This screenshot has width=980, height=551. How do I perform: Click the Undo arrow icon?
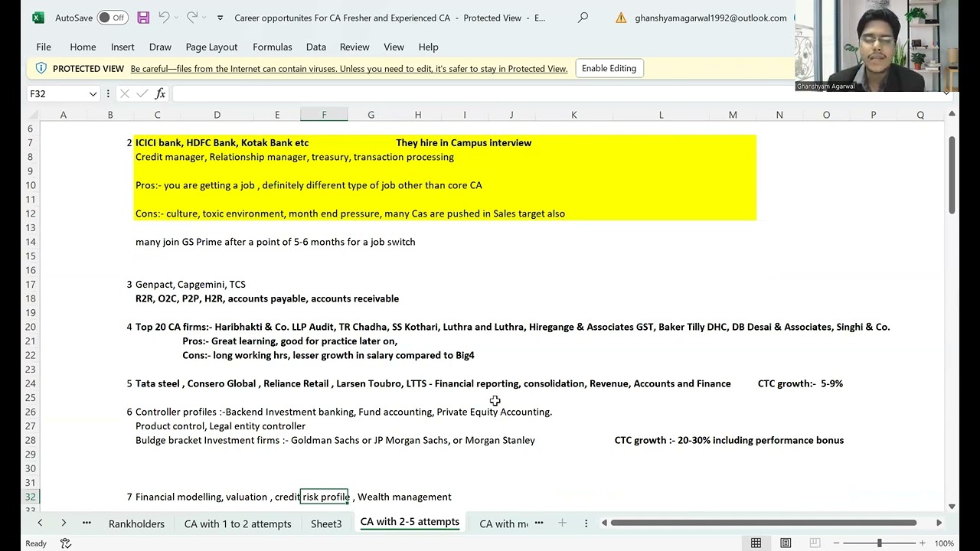(164, 18)
